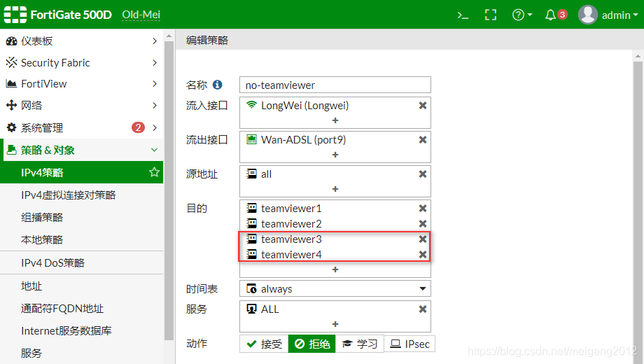Screen dimensions: 644x364
Task: Remove teamviewer4 destination
Action: point(422,254)
